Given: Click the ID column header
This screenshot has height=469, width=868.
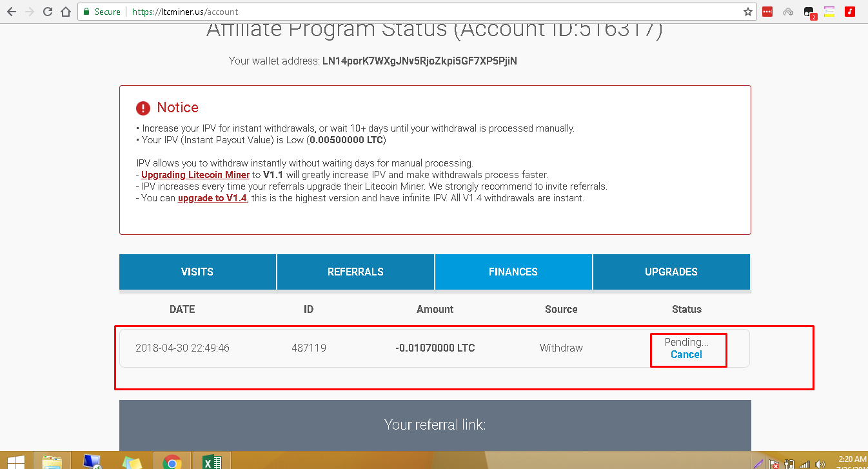Looking at the screenshot, I should click(x=309, y=309).
